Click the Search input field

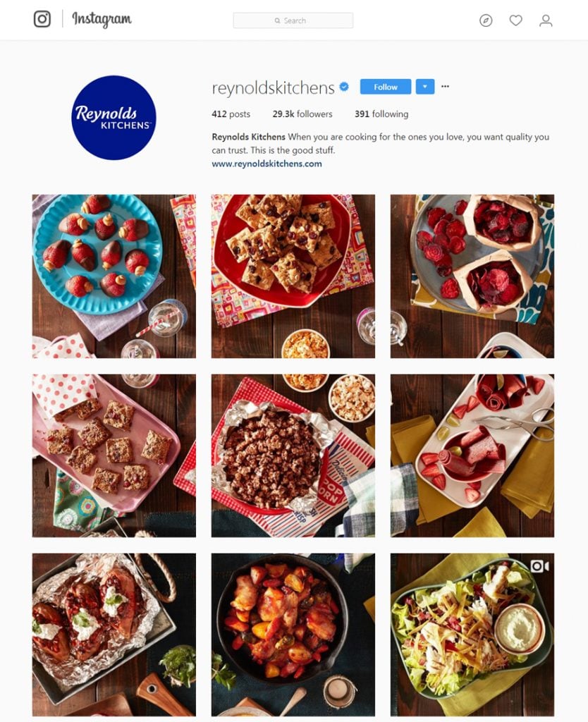pyautogui.click(x=293, y=20)
